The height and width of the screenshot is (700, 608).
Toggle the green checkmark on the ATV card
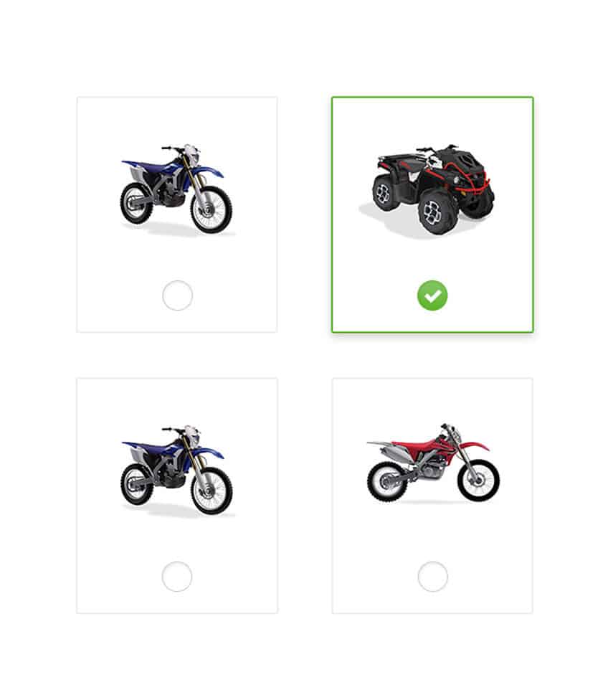(x=432, y=295)
